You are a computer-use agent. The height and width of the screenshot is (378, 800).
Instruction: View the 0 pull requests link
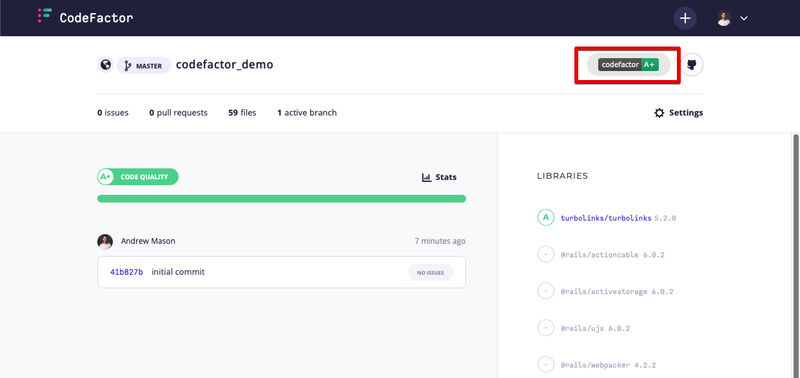coord(179,113)
